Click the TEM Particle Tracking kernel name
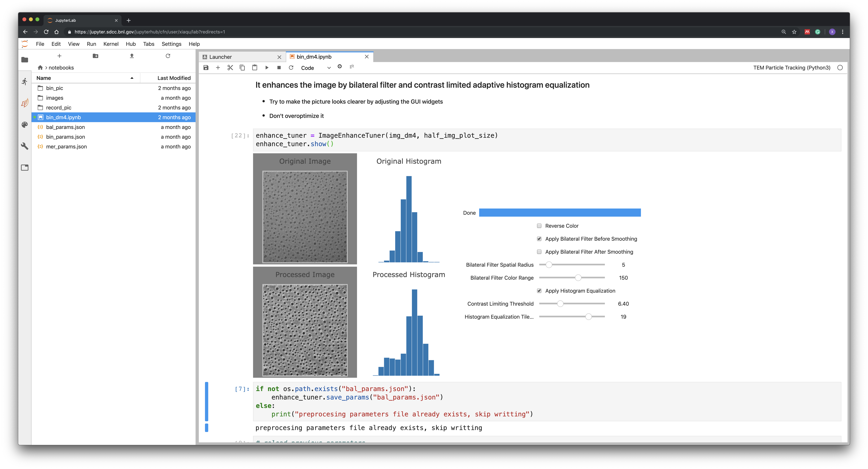 pos(791,68)
